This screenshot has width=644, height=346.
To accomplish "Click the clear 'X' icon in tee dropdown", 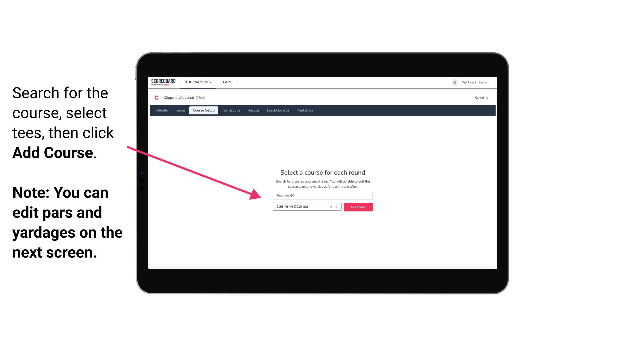I will pyautogui.click(x=331, y=207).
